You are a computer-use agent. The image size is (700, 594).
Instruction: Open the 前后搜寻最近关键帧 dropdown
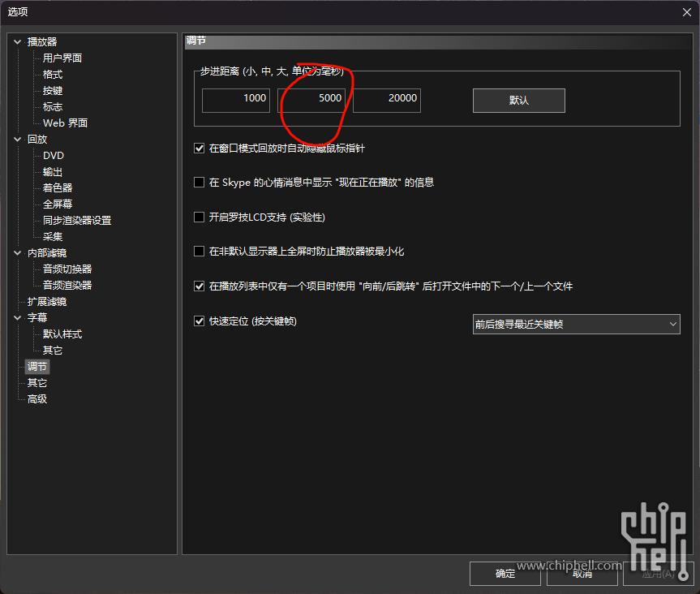coord(576,325)
